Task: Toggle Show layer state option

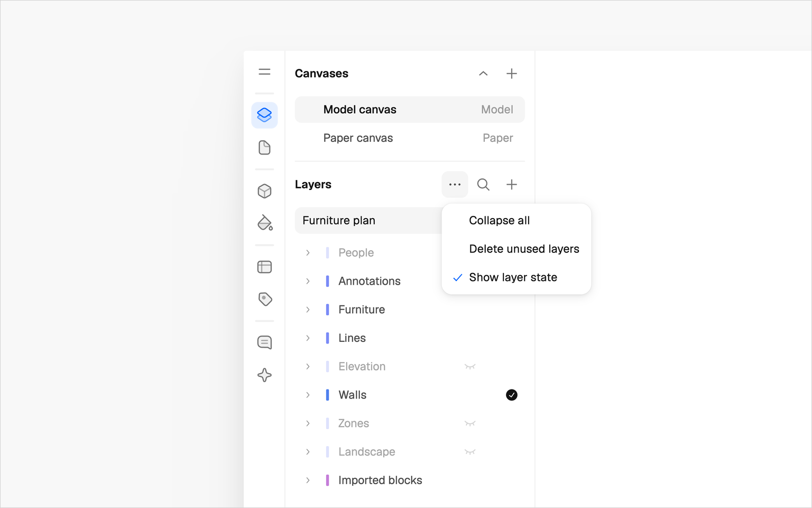Action: coord(516,278)
